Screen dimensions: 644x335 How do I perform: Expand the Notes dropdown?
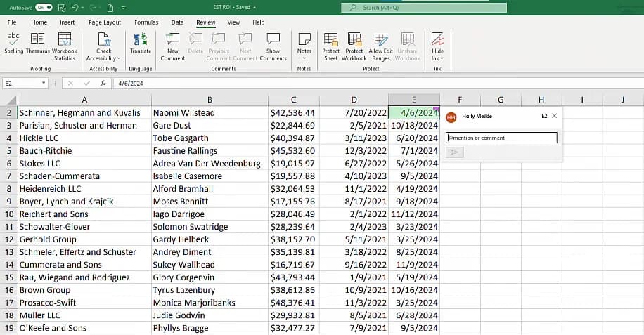point(304,58)
